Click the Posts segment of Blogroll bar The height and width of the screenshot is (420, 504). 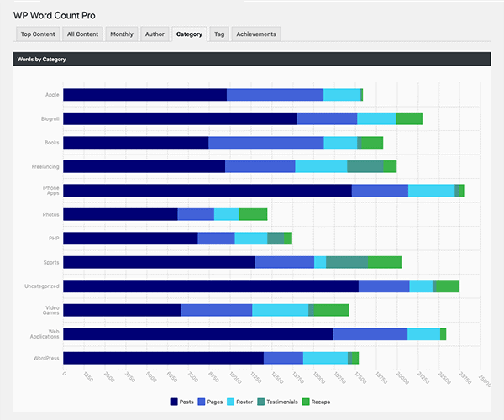click(180, 119)
